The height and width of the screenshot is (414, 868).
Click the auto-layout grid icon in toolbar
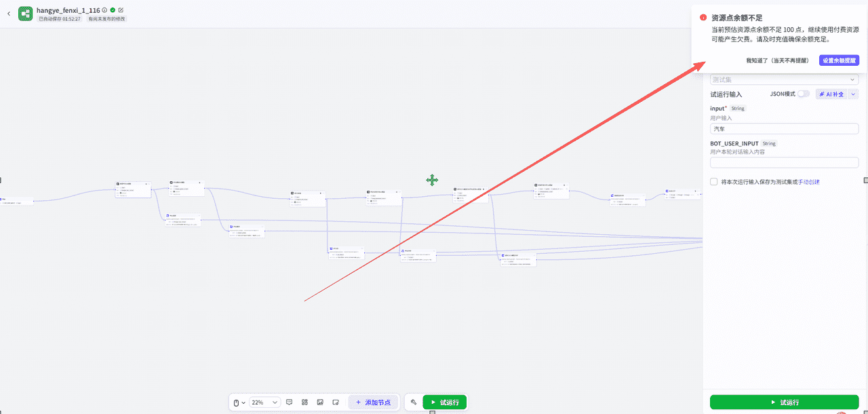(x=304, y=402)
